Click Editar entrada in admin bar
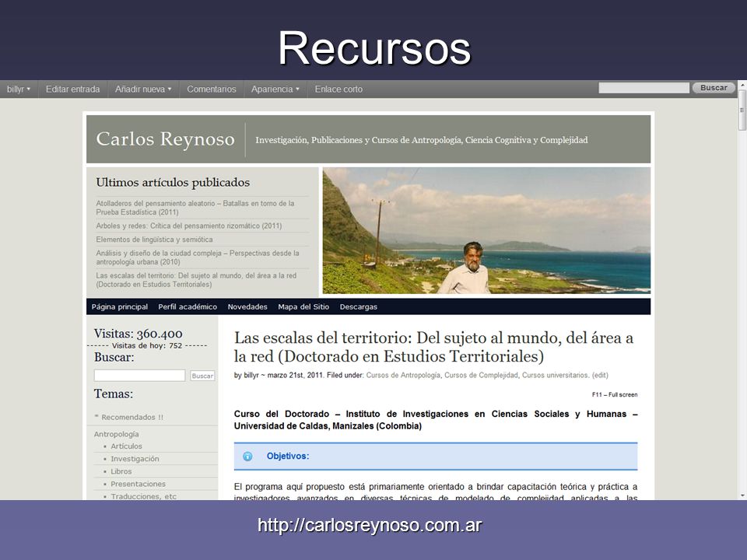The width and height of the screenshot is (747, 560). pos(72,89)
